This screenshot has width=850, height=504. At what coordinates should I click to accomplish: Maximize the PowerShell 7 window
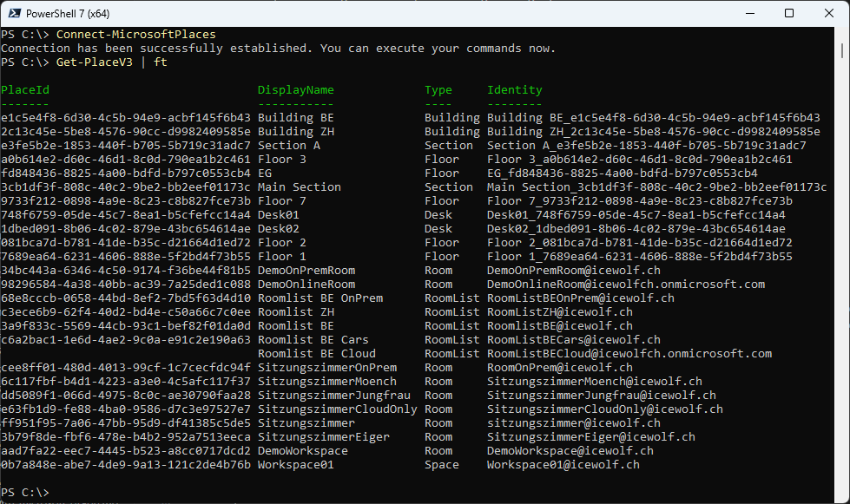point(789,13)
